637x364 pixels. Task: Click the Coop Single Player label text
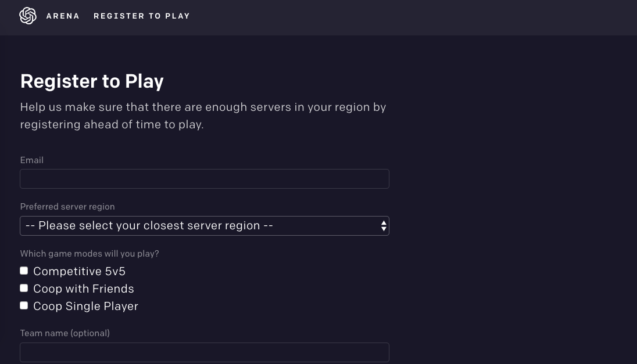[85, 307]
